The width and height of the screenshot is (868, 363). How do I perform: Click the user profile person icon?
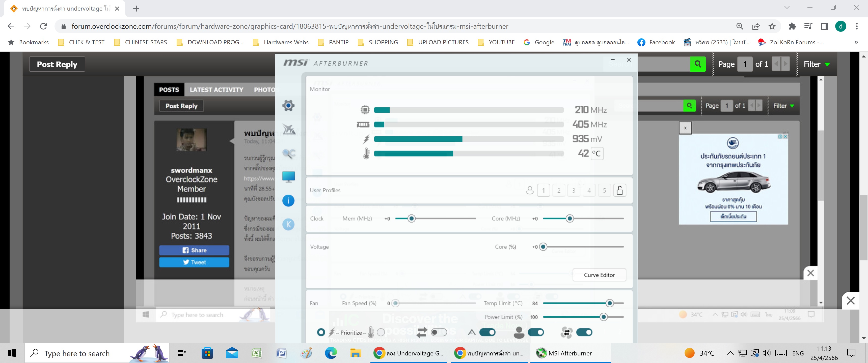[530, 191]
